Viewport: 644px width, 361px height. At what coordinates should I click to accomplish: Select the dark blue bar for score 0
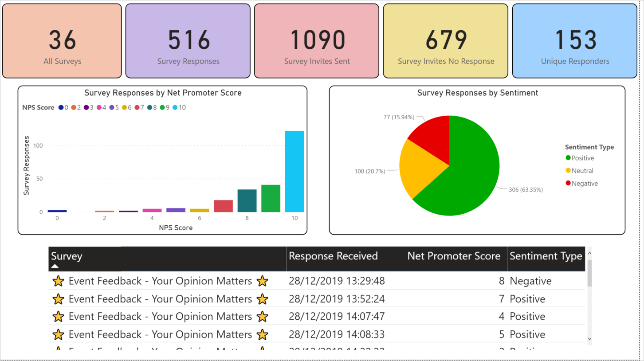(57, 211)
